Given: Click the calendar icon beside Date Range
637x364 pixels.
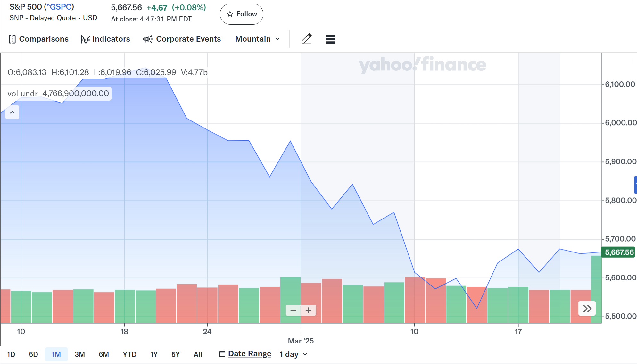Looking at the screenshot, I should click(x=222, y=354).
